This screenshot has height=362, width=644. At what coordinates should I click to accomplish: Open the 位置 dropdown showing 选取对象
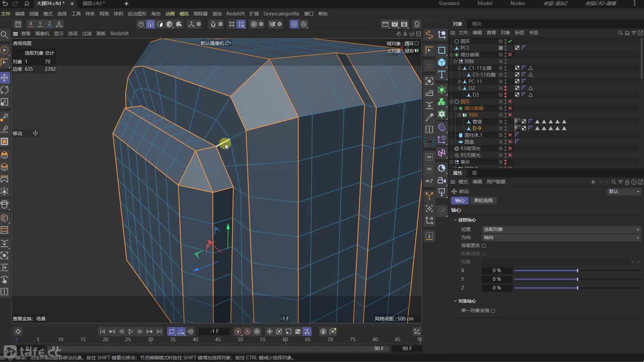tap(561, 230)
